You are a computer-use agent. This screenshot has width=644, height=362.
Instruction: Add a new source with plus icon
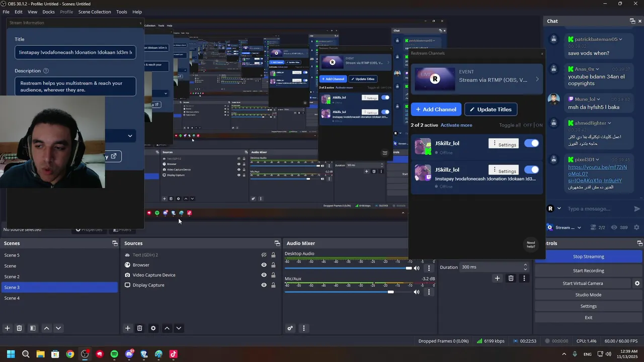pos(128,328)
